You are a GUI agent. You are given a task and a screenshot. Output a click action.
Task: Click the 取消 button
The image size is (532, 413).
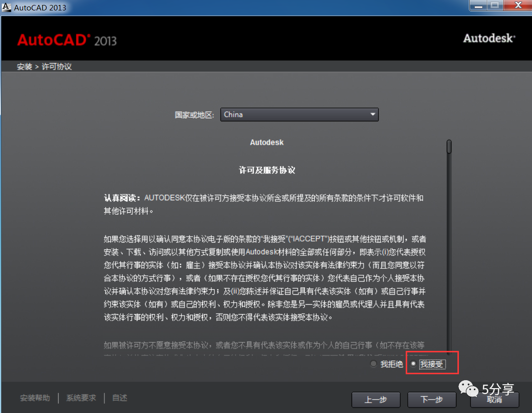[494, 400]
